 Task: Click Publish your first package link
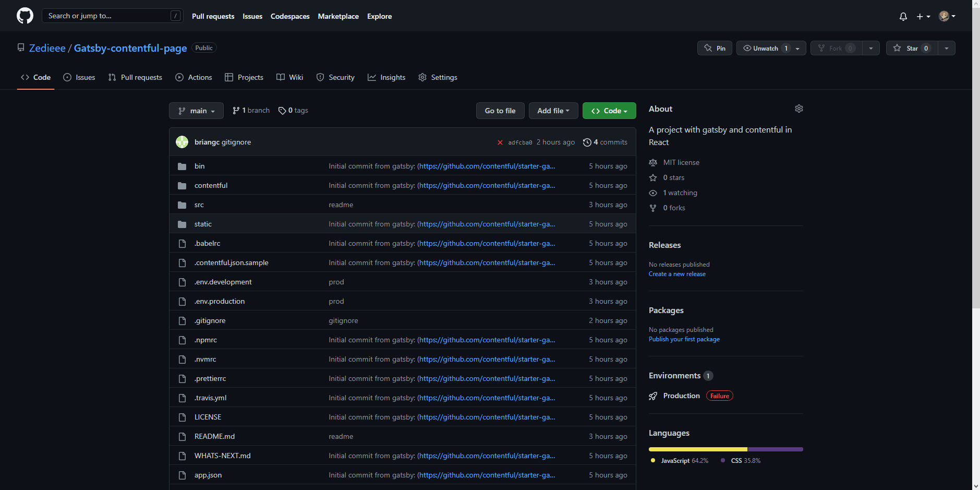point(684,339)
